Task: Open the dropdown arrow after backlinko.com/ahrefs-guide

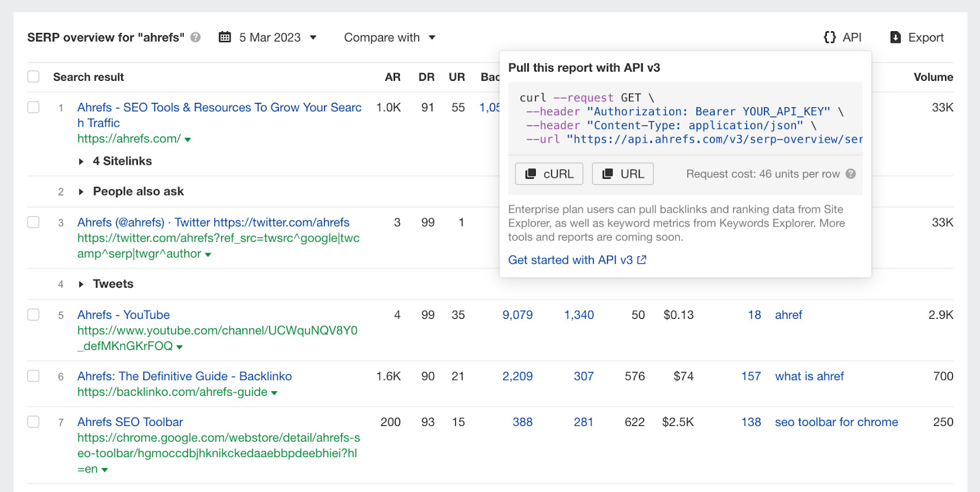Action: [274, 393]
